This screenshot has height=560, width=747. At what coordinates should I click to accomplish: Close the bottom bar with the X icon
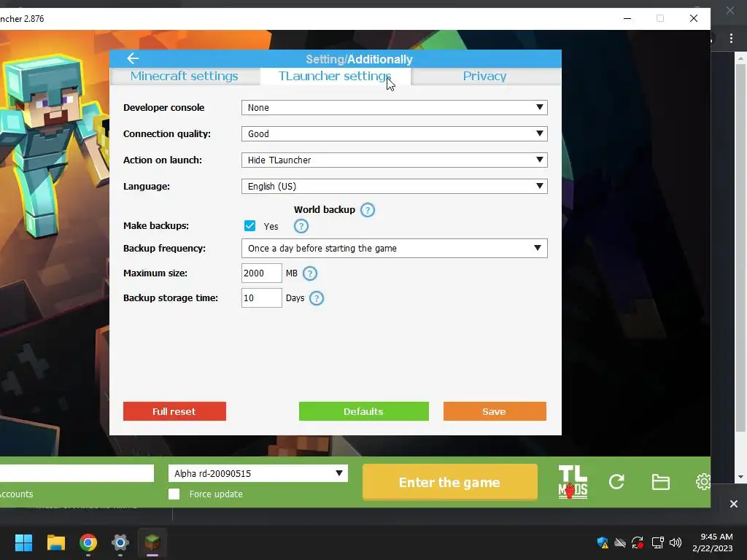click(x=734, y=504)
